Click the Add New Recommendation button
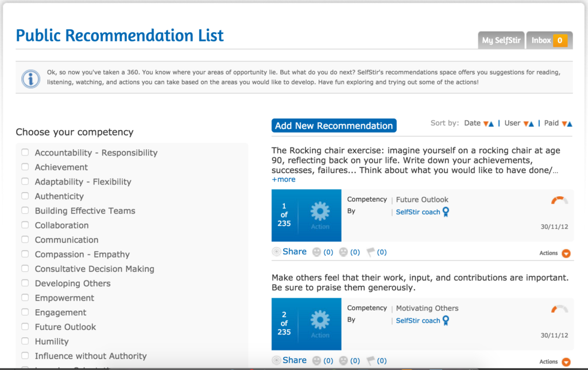Image resolution: width=588 pixels, height=370 pixels. 334,126
